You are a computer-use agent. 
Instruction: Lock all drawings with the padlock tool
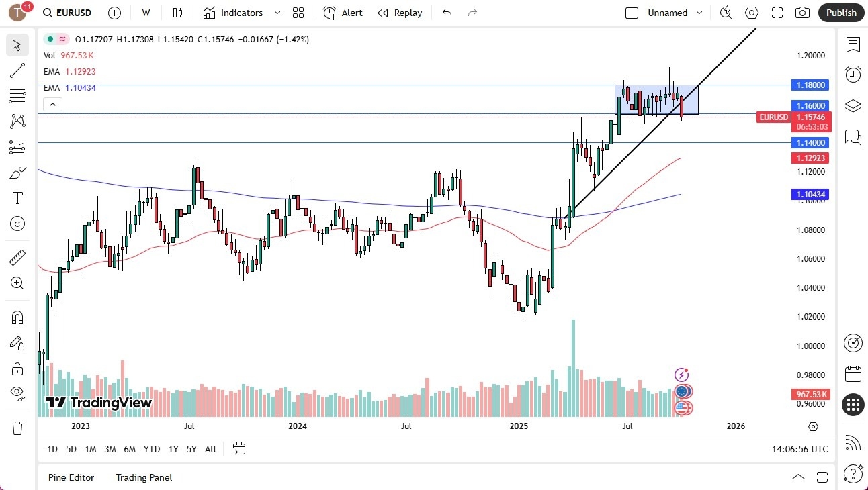coord(17,369)
